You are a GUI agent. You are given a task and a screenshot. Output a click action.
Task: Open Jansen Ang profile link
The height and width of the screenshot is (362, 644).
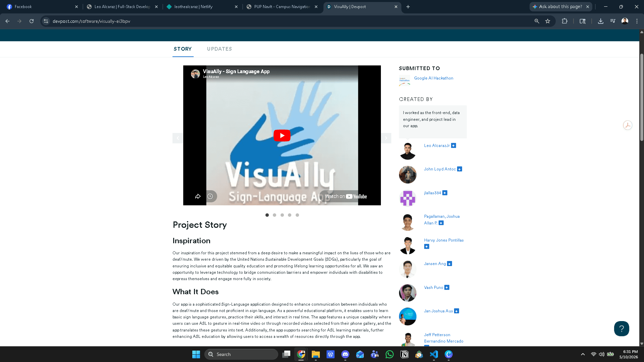tap(435, 264)
